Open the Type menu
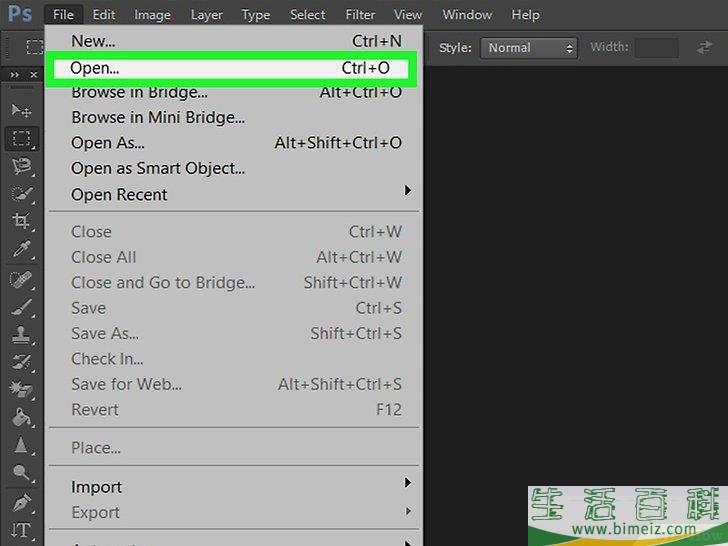Viewport: 728px width, 546px height. (255, 15)
